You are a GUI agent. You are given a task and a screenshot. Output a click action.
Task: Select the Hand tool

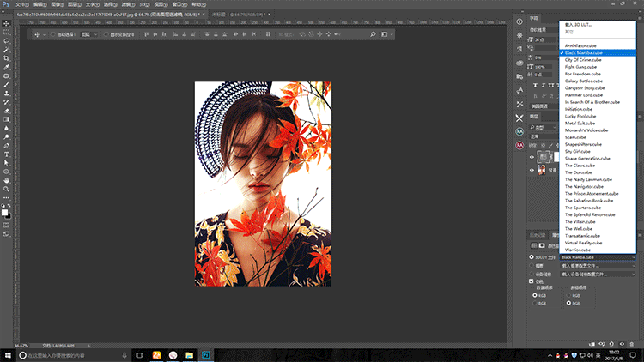[x=6, y=180]
